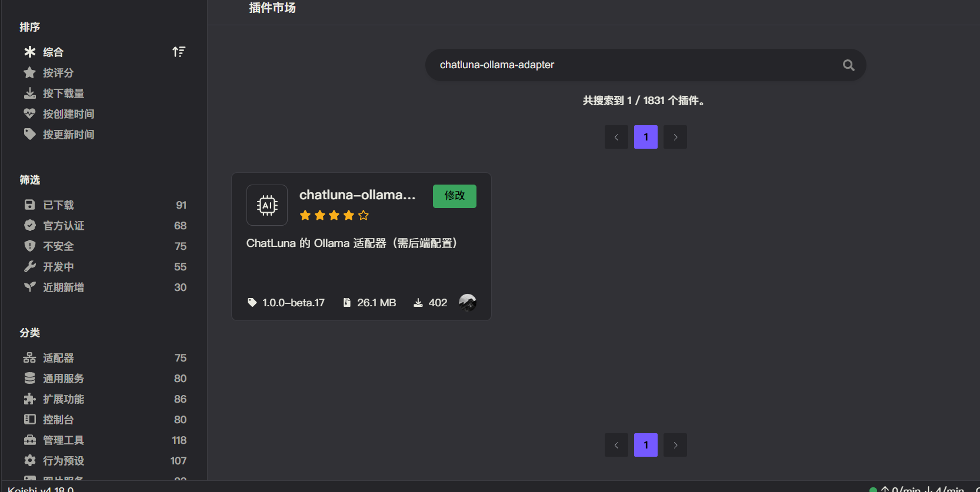The height and width of the screenshot is (492, 980).
Task: Click the version tag icon on plugin card
Action: tap(252, 303)
